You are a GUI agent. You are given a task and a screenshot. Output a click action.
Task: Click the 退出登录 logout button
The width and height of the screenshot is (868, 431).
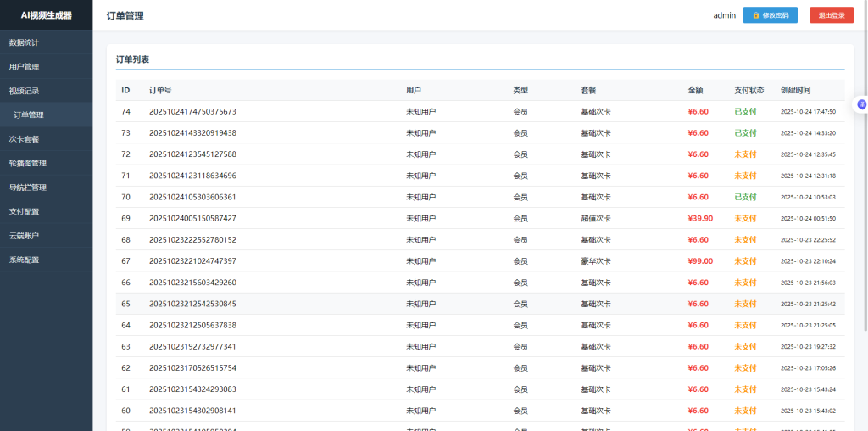click(831, 15)
